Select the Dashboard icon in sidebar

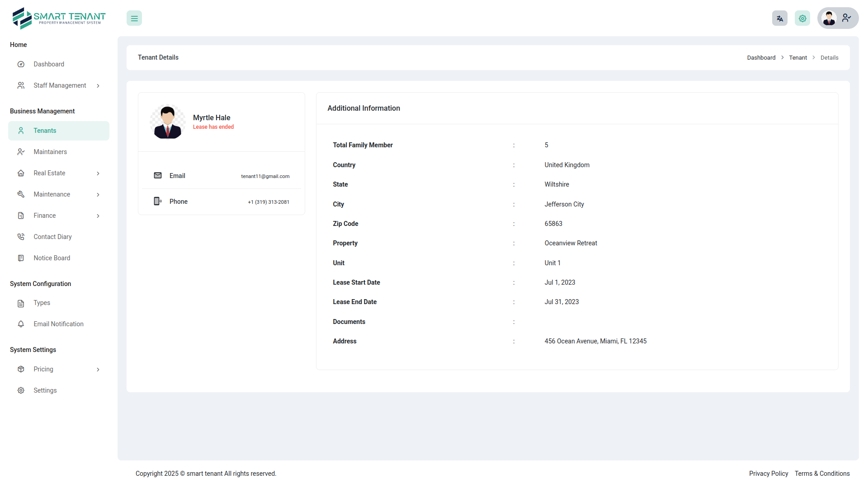(x=21, y=64)
